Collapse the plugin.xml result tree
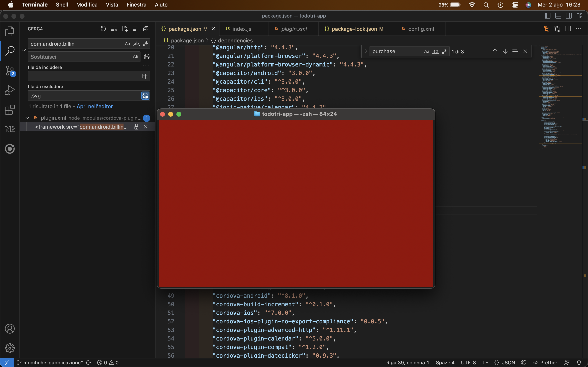588x367 pixels. tap(27, 118)
